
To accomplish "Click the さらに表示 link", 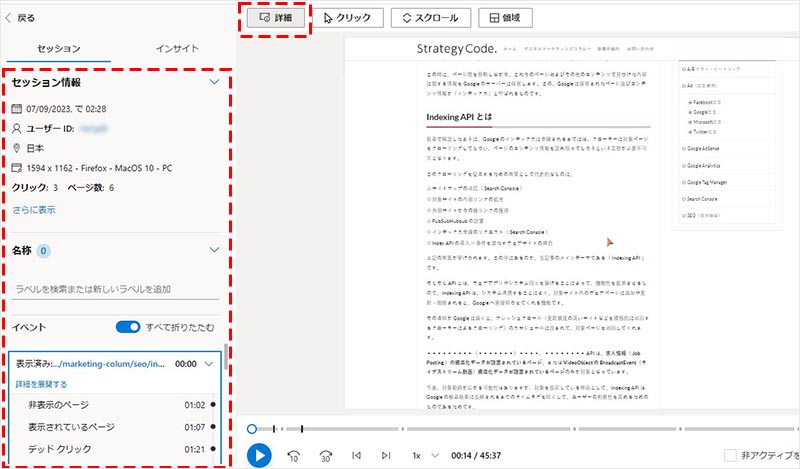I will (x=35, y=210).
